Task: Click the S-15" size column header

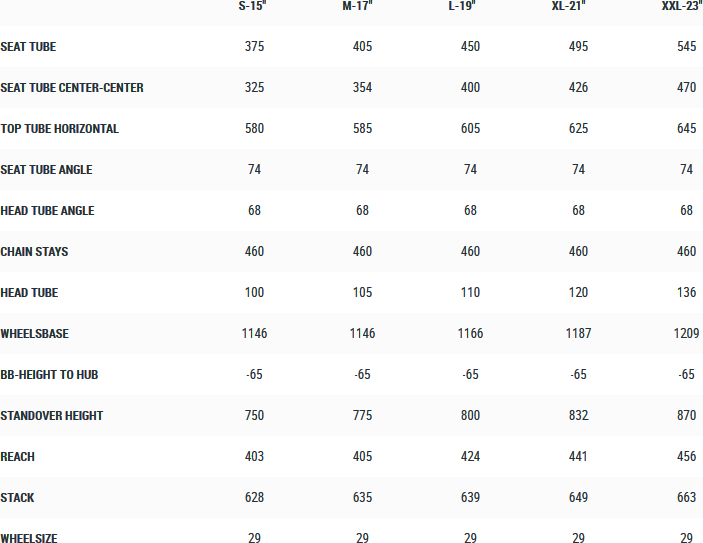Action: pyautogui.click(x=253, y=6)
